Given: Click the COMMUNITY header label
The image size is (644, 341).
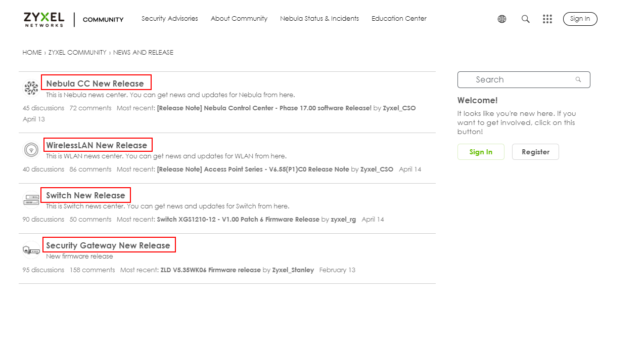Looking at the screenshot, I should (x=103, y=20).
